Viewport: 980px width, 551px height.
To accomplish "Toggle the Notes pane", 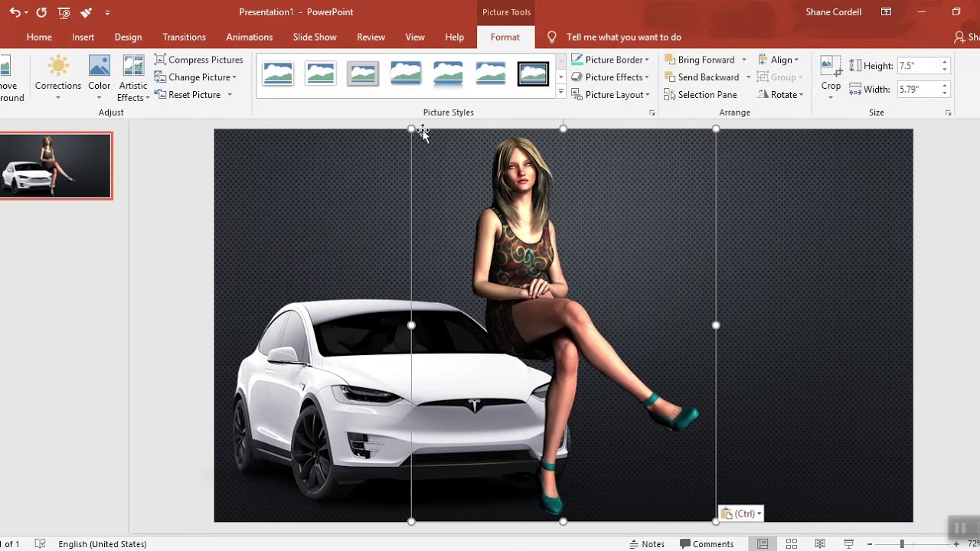I will coord(647,544).
